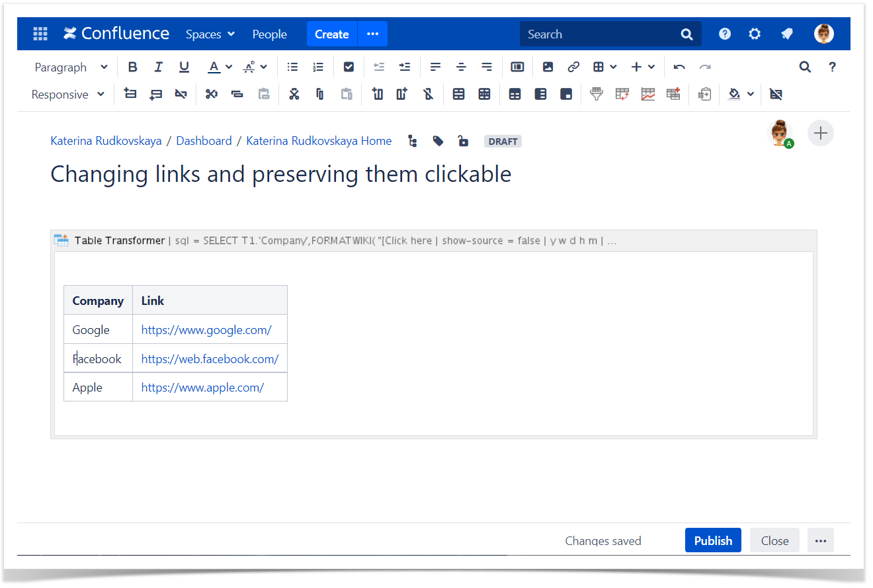Toggle italic formatting

(x=158, y=67)
